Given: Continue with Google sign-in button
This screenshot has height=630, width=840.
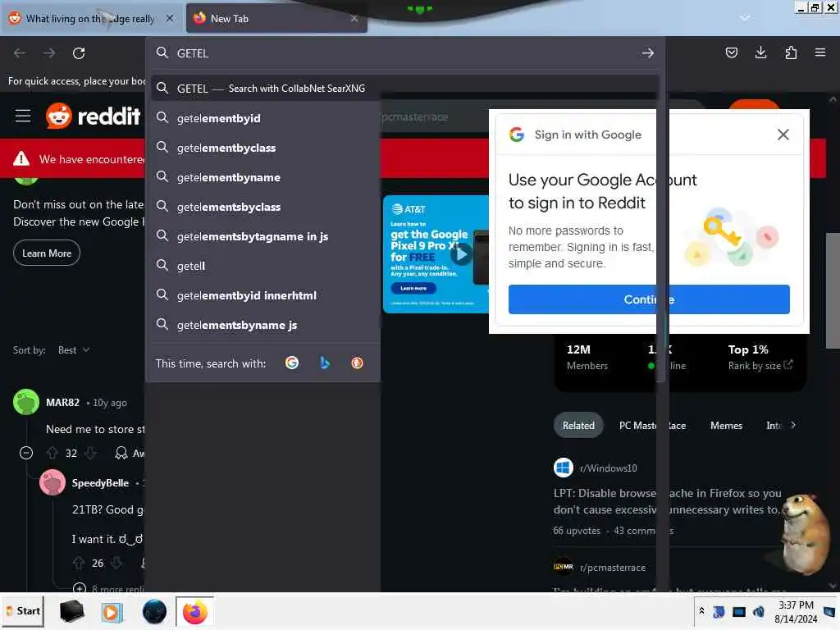Looking at the screenshot, I should coord(649,299).
